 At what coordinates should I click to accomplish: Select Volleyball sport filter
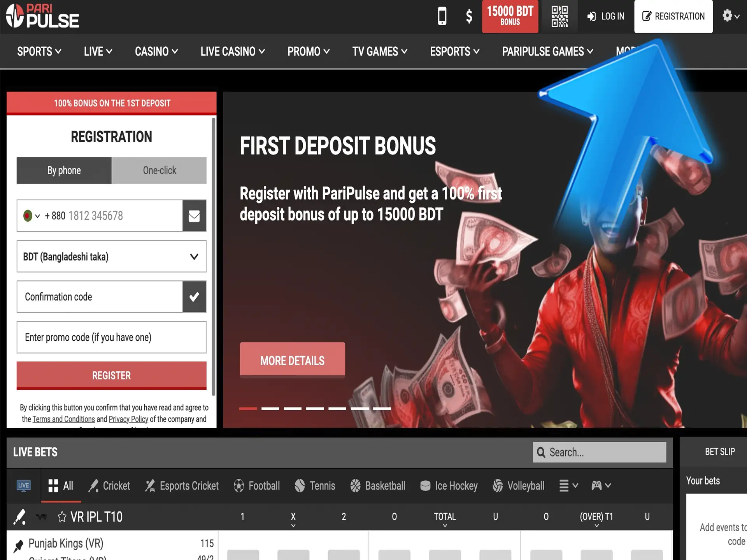[518, 486]
